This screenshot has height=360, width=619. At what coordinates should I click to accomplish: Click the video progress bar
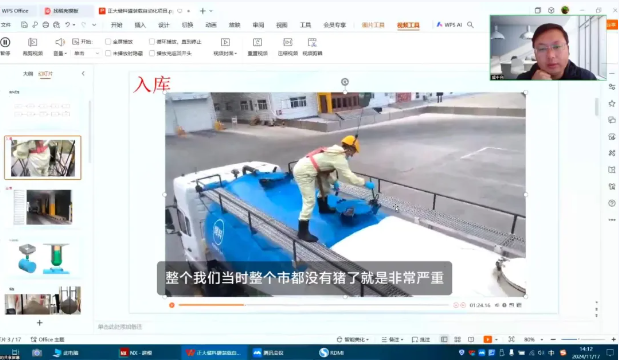coord(313,305)
